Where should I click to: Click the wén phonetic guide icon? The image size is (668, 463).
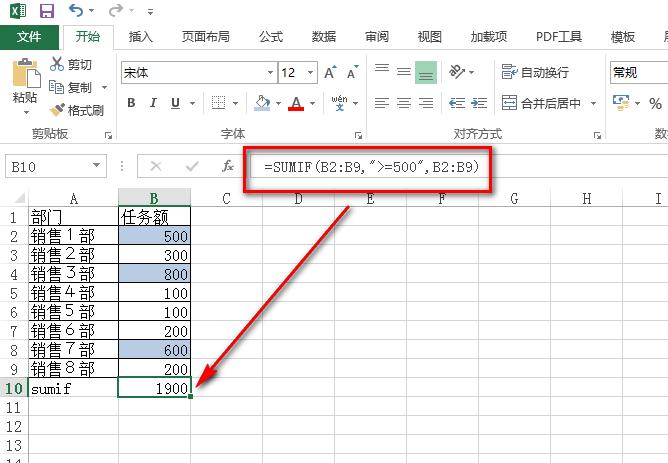[x=340, y=103]
